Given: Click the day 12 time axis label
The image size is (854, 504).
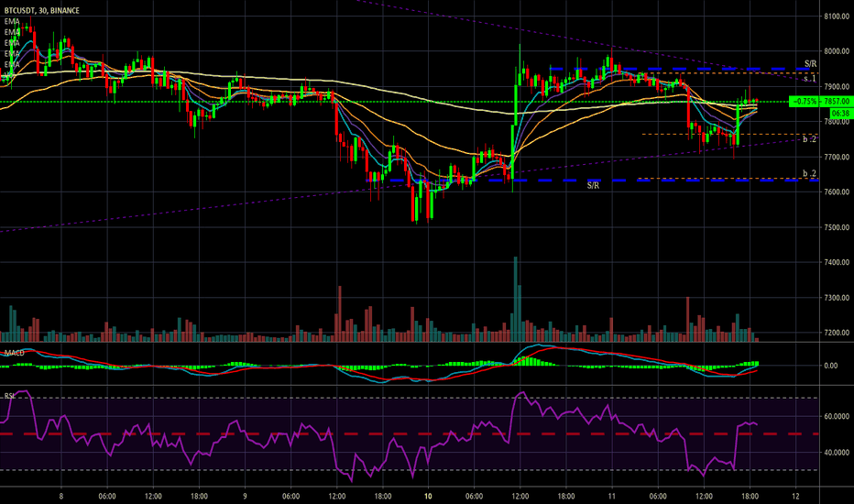Looking at the screenshot, I should click(795, 496).
